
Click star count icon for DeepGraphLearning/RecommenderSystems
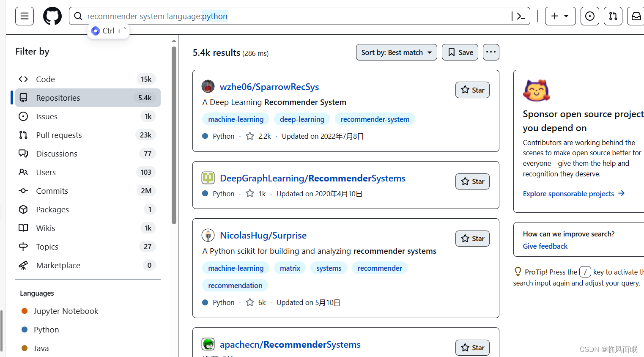click(x=250, y=194)
